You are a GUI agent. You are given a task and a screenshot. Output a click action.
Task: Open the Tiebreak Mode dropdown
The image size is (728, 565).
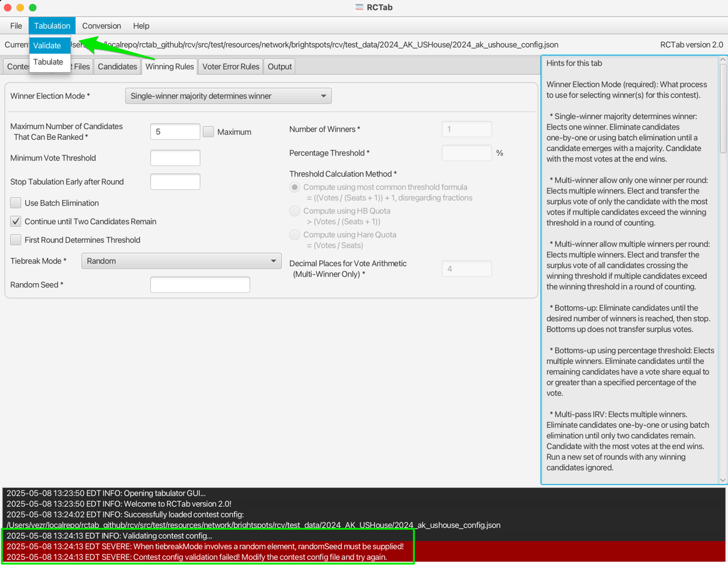(182, 261)
